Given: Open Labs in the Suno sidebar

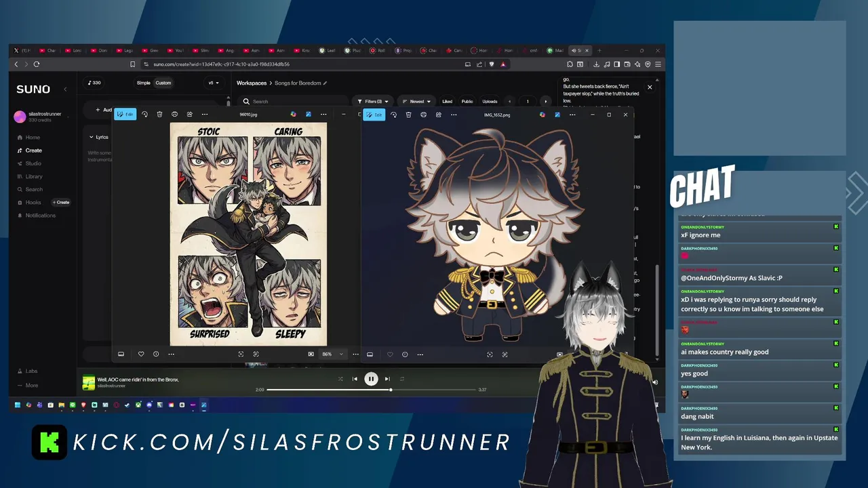Looking at the screenshot, I should click(27, 371).
